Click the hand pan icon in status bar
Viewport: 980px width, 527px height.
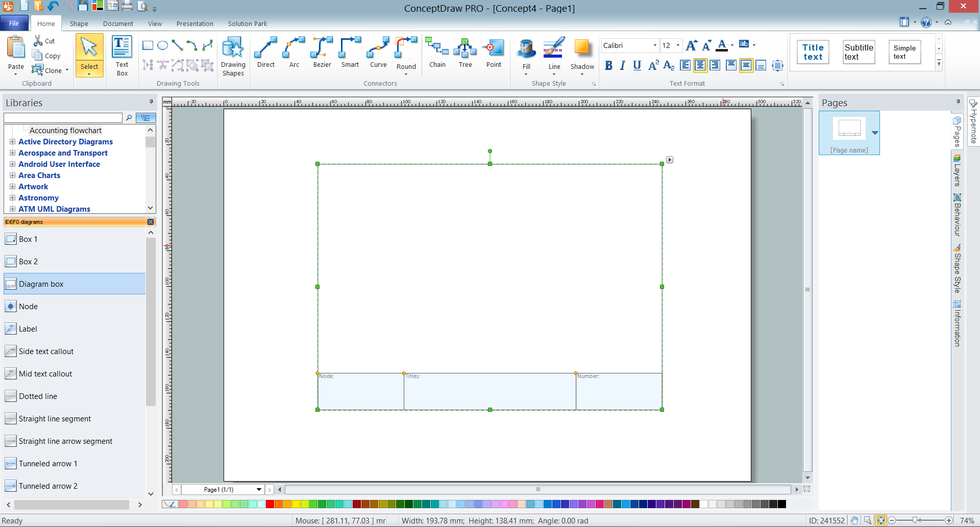coord(854,520)
